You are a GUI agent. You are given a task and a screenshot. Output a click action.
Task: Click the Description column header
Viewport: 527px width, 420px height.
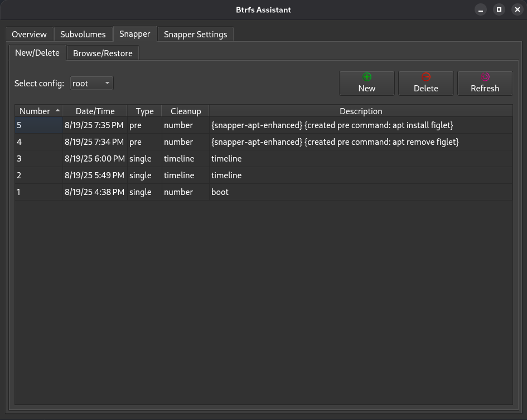coord(361,111)
